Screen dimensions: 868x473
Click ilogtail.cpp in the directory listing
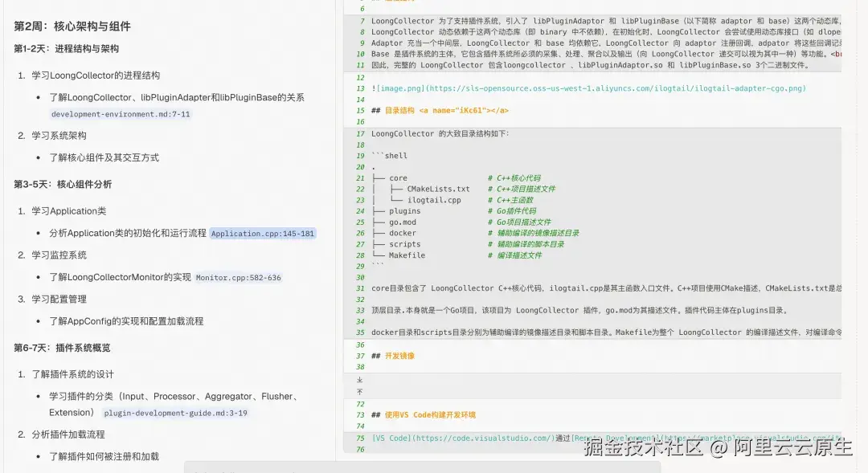click(x=434, y=200)
